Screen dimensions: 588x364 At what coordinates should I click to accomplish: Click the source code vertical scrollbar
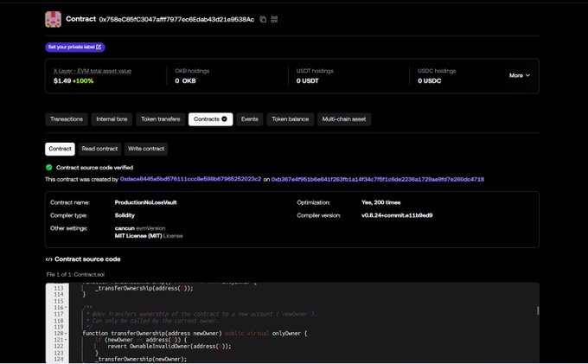click(x=538, y=310)
